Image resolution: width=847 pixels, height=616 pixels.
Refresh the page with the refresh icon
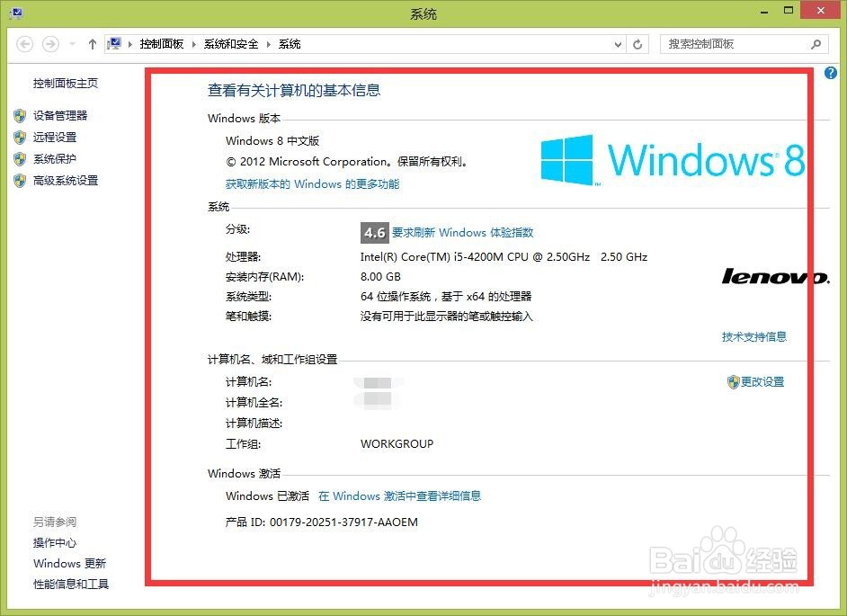coord(637,44)
